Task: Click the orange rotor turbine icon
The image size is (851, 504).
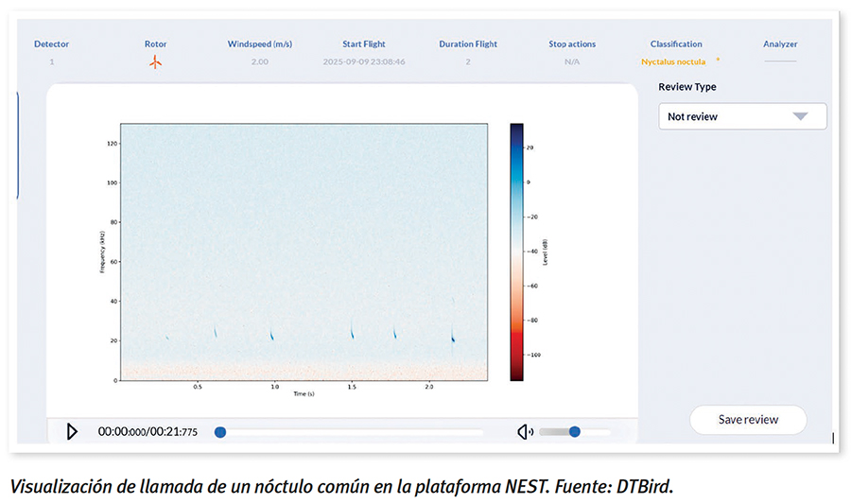Action: coord(156,62)
